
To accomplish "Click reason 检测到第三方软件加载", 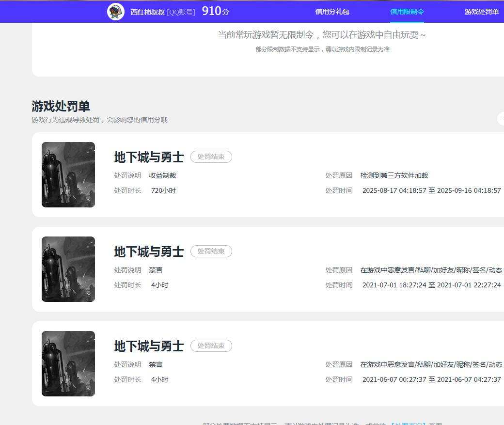I will coord(394,175).
